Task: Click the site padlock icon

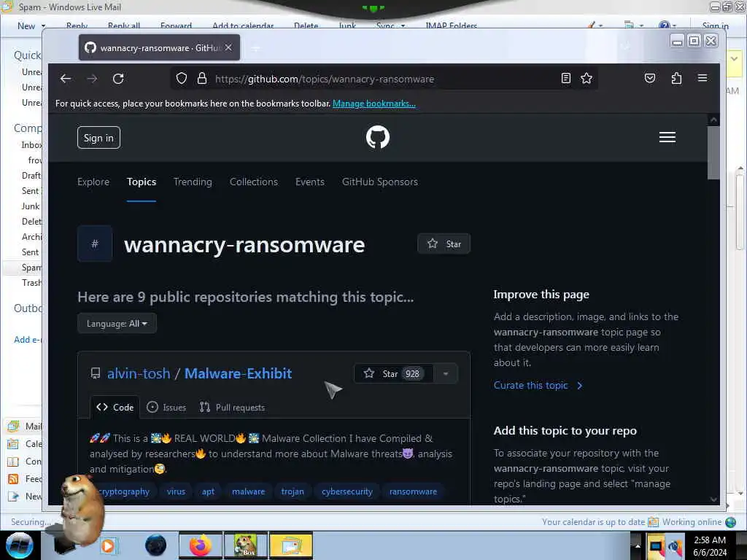Action: click(202, 79)
